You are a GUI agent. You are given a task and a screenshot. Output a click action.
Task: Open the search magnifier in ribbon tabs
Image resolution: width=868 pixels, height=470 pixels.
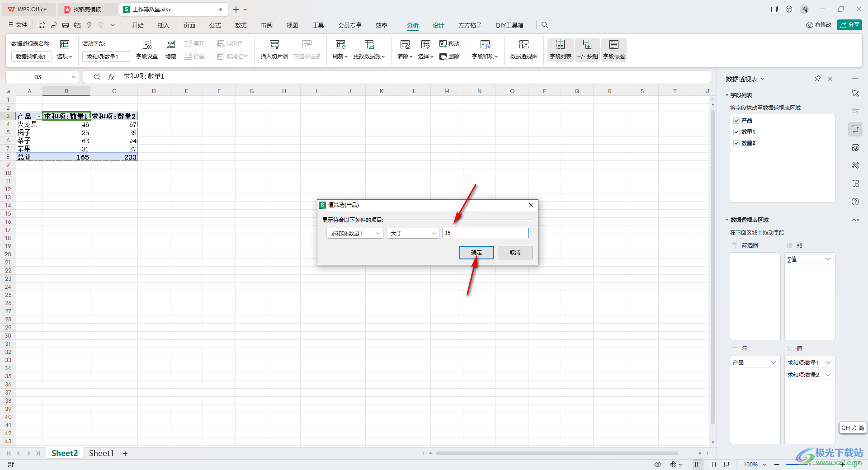click(545, 25)
